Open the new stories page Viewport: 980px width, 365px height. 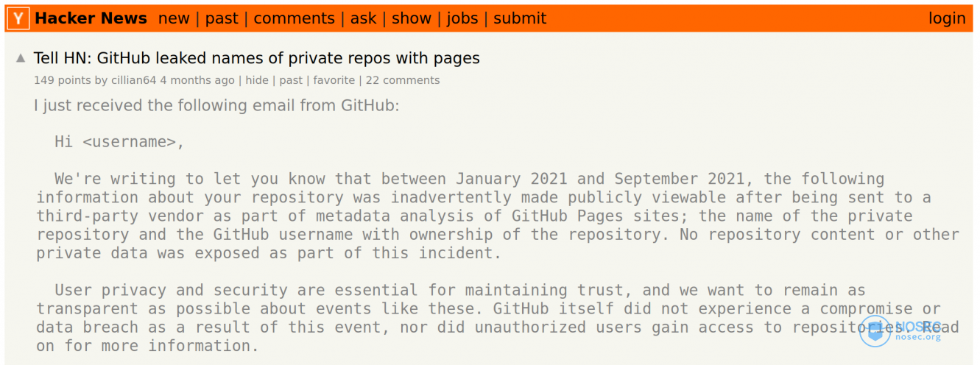pos(174,18)
